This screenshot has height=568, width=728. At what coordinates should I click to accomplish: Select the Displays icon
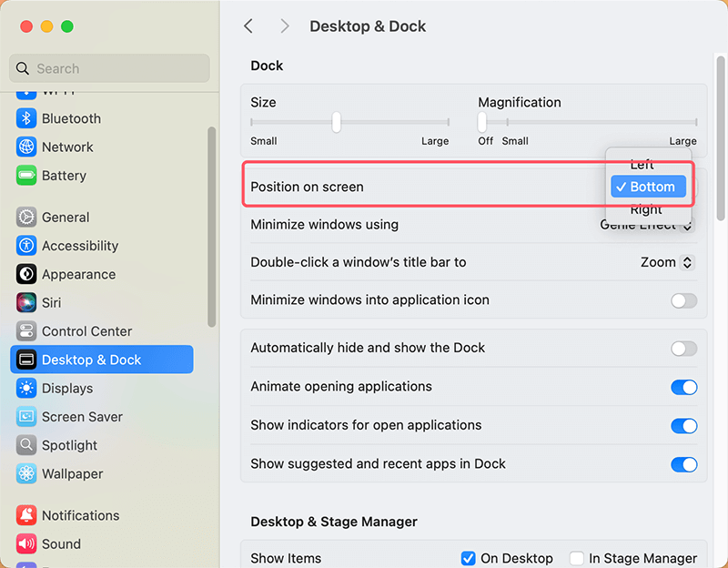[x=26, y=388]
